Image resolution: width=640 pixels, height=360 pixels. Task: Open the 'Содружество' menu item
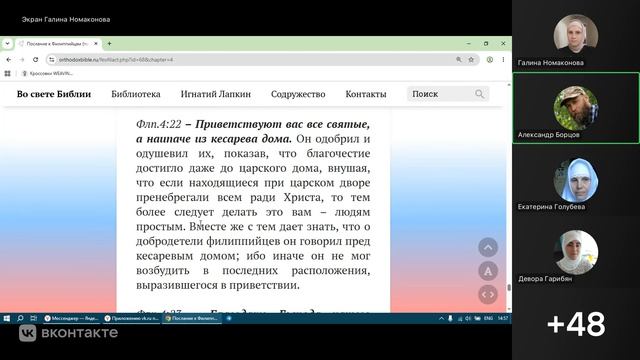(x=298, y=94)
